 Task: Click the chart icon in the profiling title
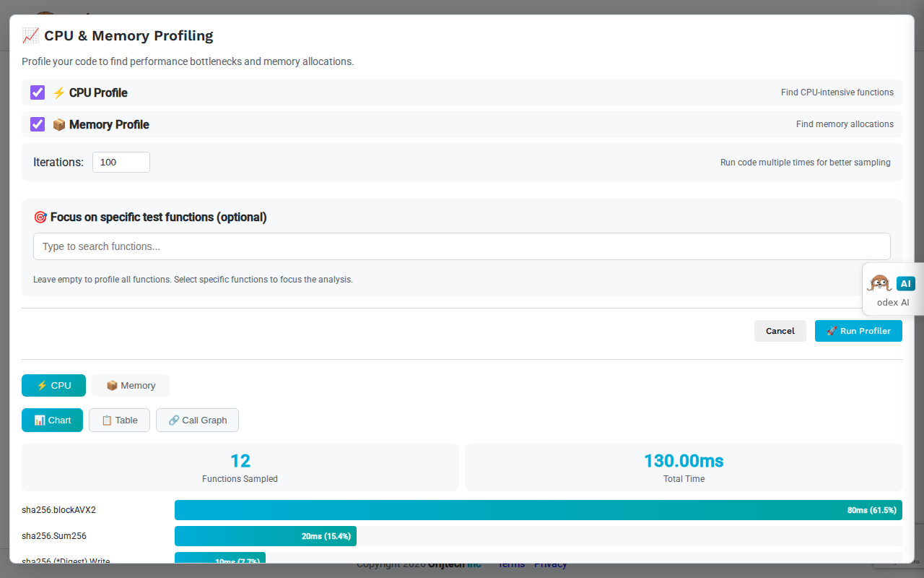[x=30, y=36]
